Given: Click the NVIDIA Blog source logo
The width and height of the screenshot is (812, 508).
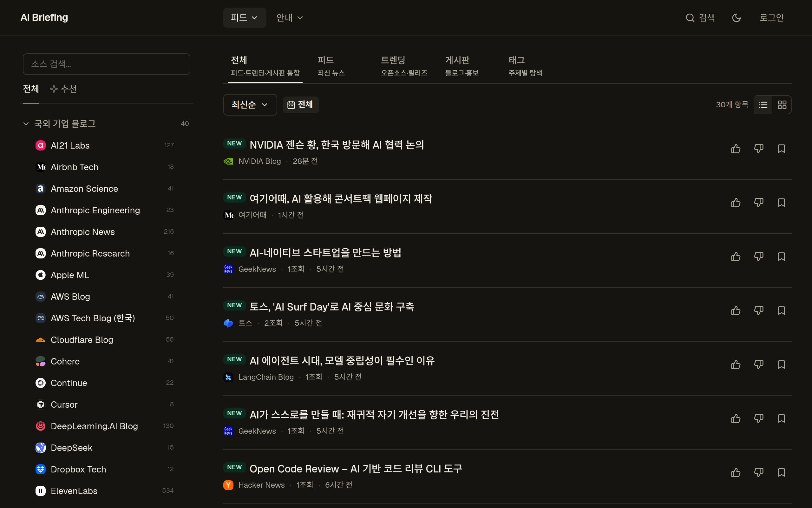Looking at the screenshot, I should (x=228, y=161).
